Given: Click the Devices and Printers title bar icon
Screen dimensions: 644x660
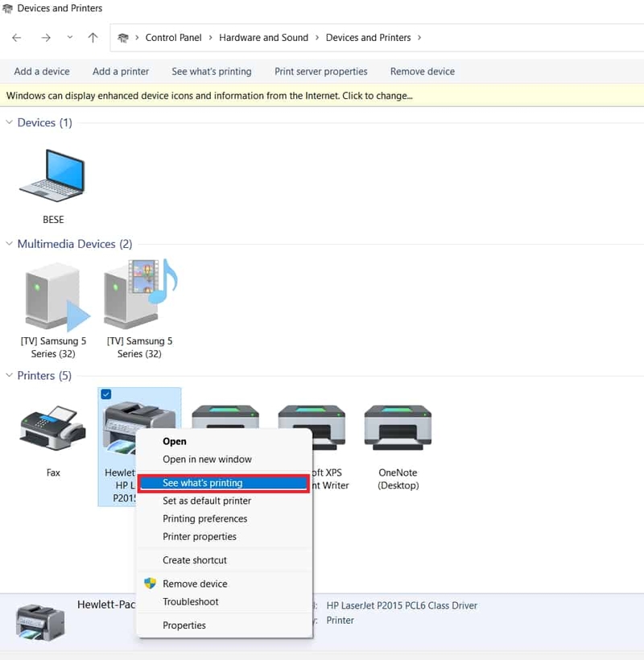Looking at the screenshot, I should [7, 8].
